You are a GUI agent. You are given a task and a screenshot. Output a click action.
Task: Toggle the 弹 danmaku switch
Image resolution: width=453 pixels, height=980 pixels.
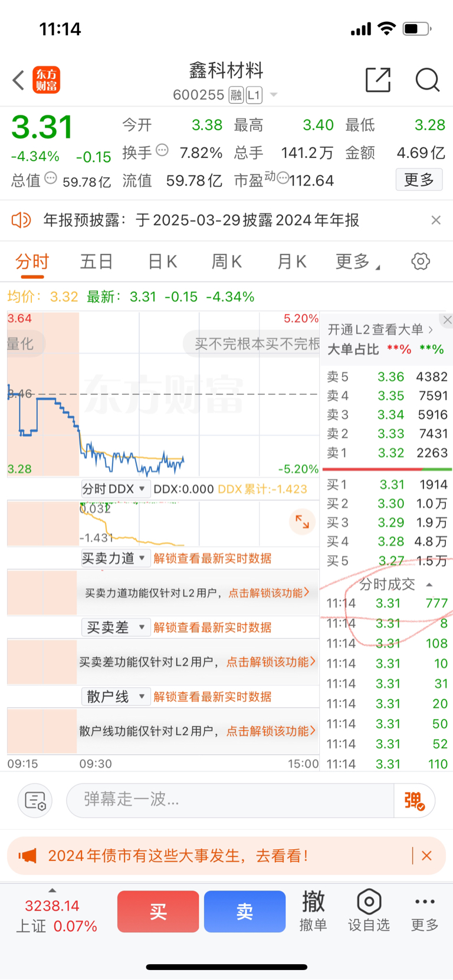[414, 800]
